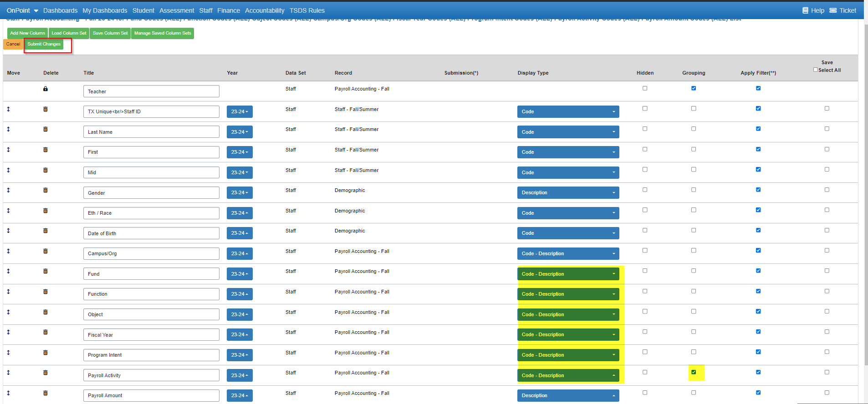Click the Payroll Activity title field
Viewport: 868px width, 404px height.
pyautogui.click(x=151, y=375)
